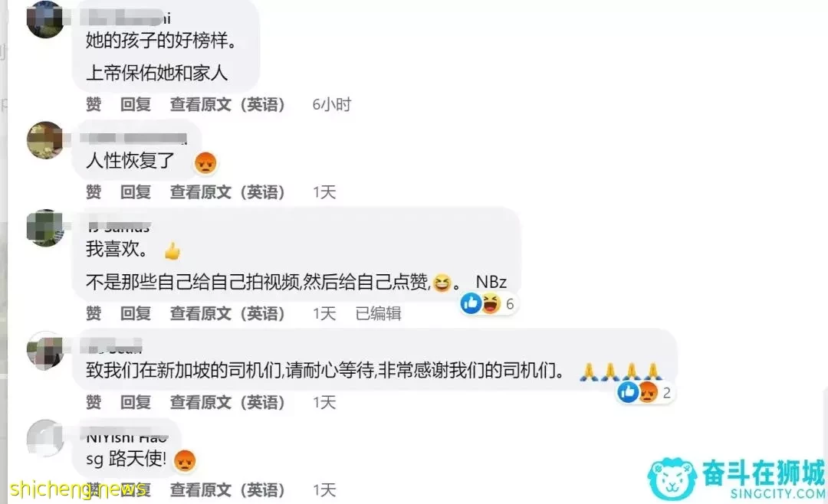Open the like reaction icon showing 6

(x=471, y=303)
